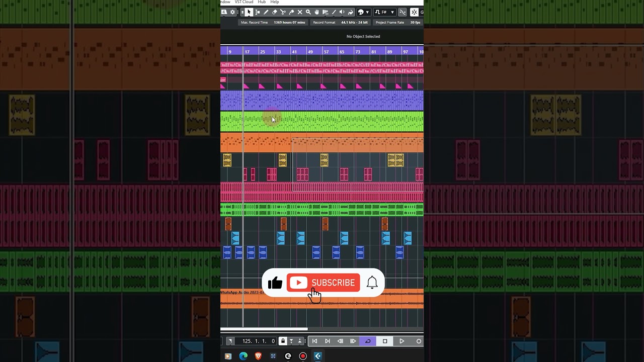Open Brave browser from the taskbar
This screenshot has width=644, height=362.
coord(258,356)
